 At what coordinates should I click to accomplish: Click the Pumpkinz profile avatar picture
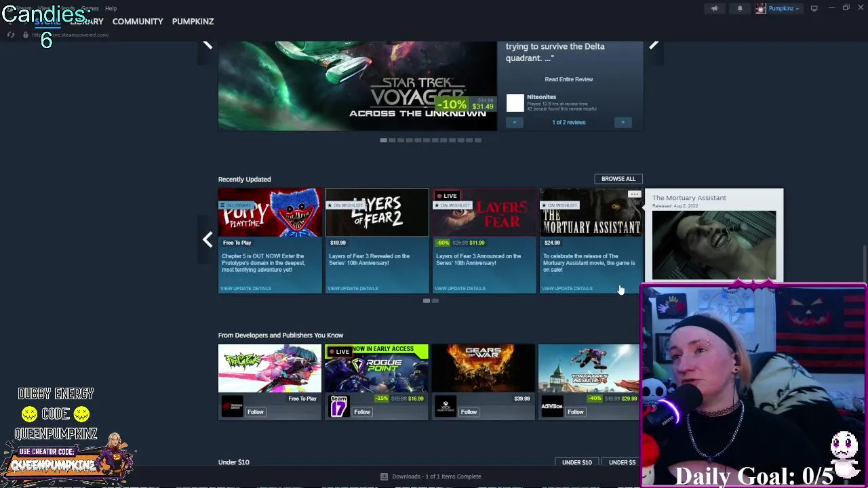(761, 8)
